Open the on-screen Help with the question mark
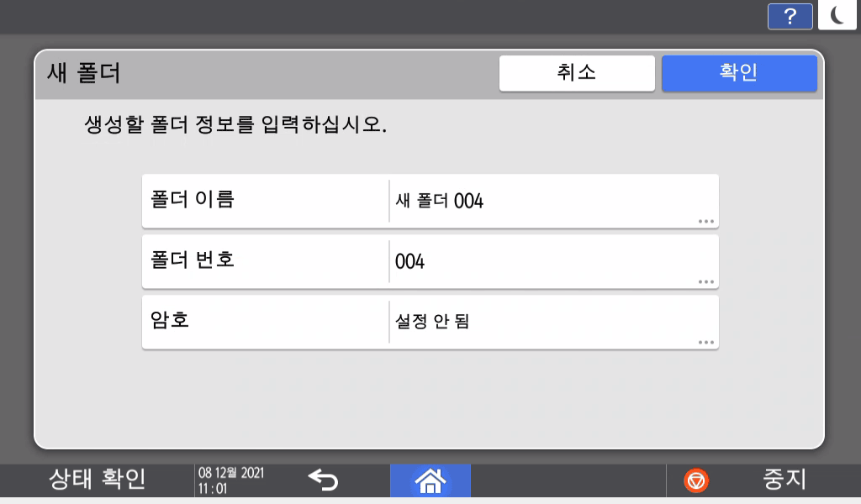The image size is (861, 504). click(790, 15)
